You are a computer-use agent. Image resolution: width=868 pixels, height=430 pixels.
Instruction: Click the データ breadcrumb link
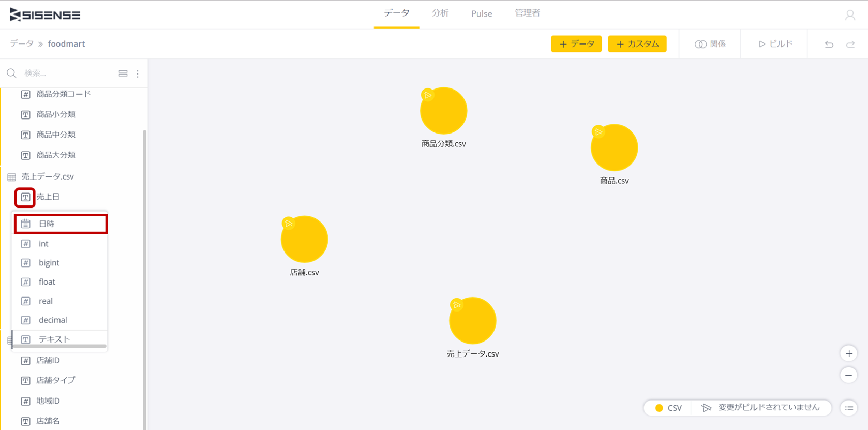click(22, 43)
